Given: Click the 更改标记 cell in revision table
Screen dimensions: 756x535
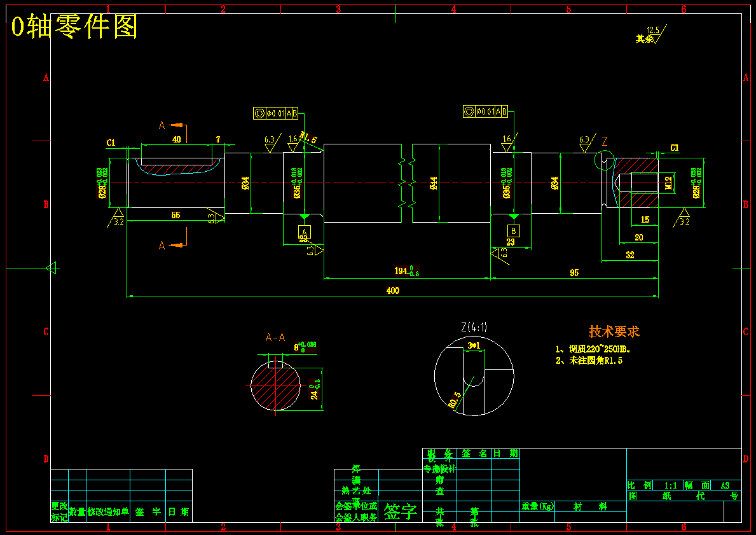Looking at the screenshot, I should [59, 512].
